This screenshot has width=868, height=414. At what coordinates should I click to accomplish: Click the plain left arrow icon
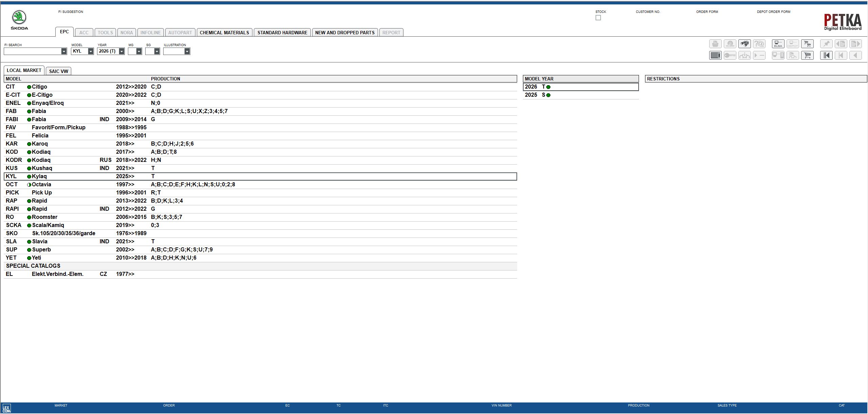[855, 55]
